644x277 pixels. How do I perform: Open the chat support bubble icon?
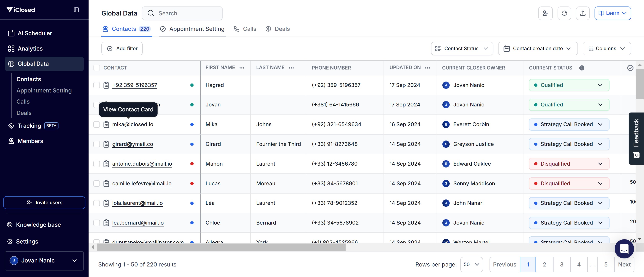click(x=624, y=249)
